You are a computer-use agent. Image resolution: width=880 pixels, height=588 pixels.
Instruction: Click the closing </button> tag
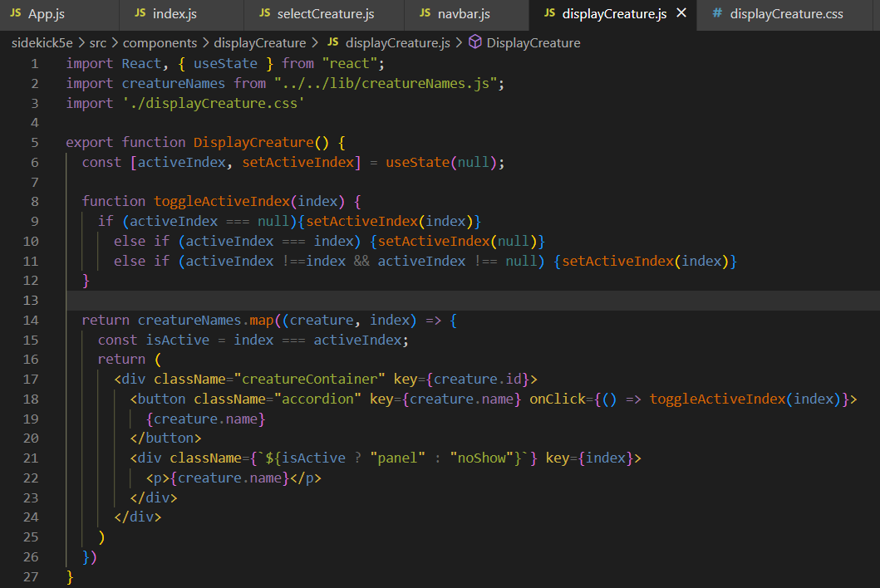click(x=165, y=439)
